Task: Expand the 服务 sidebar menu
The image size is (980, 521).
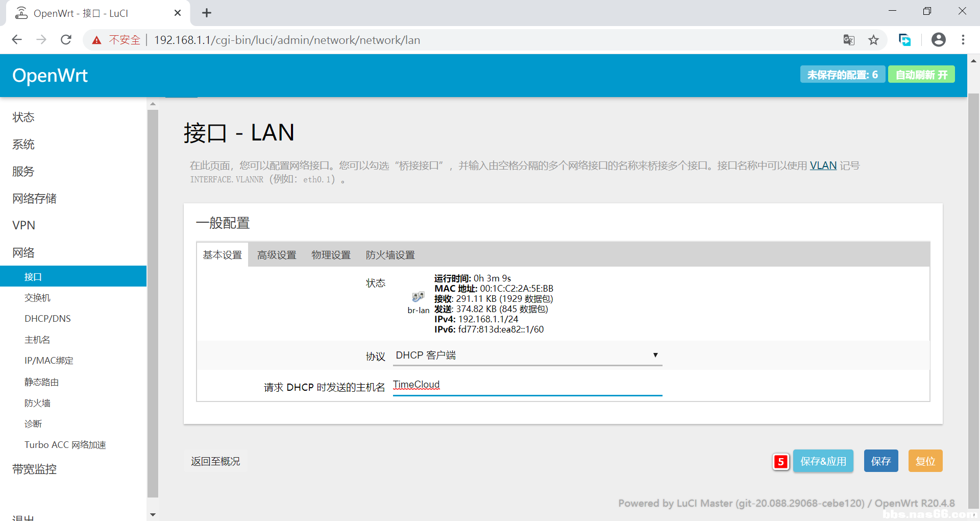Action: tap(23, 172)
